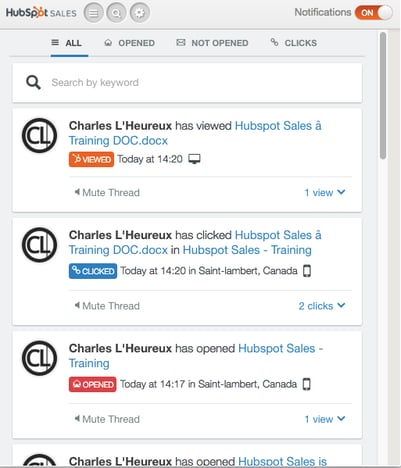
Task: Click mobile device icon in opened 14:17 notification
Action: (307, 384)
